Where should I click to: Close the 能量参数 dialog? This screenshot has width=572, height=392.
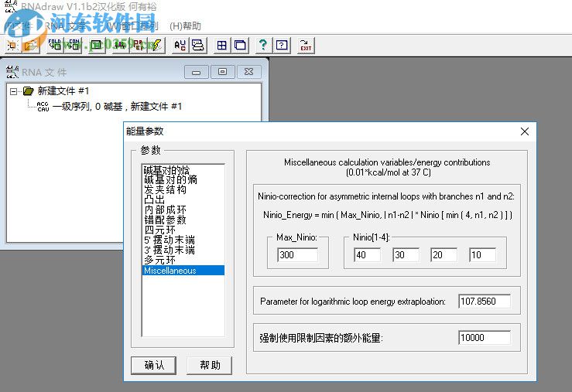[525, 131]
